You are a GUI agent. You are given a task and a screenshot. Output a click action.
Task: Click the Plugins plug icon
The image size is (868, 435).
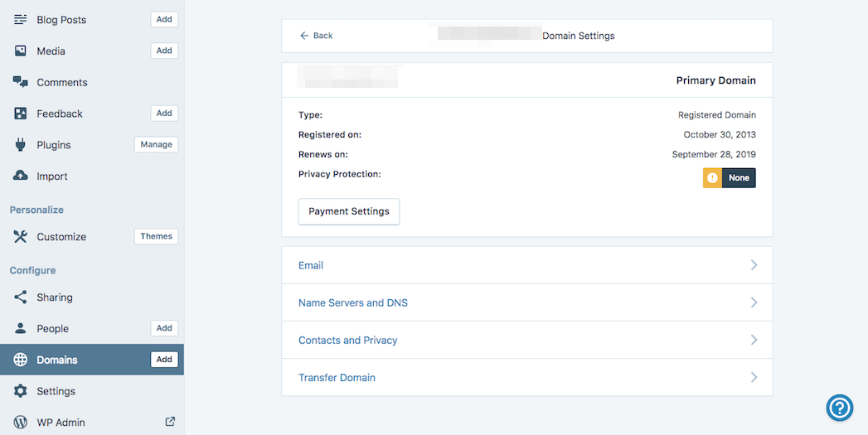coord(21,145)
